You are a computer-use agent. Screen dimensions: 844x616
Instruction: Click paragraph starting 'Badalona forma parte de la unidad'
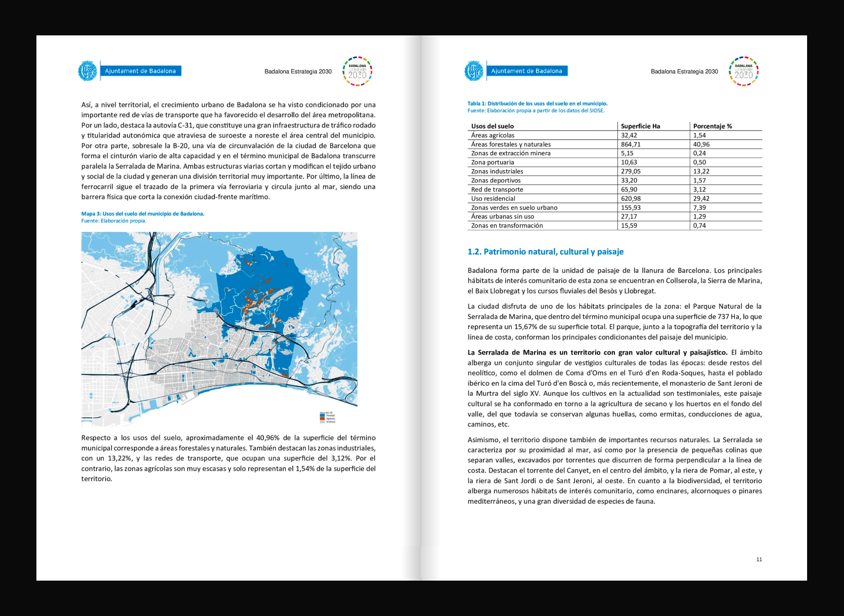click(x=615, y=281)
